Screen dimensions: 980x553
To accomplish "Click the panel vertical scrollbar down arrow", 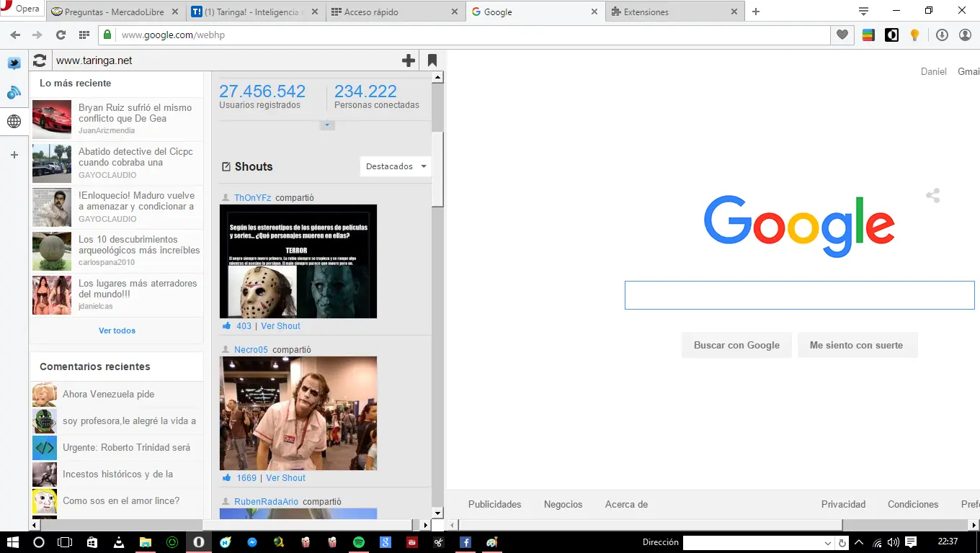I will pyautogui.click(x=437, y=513).
